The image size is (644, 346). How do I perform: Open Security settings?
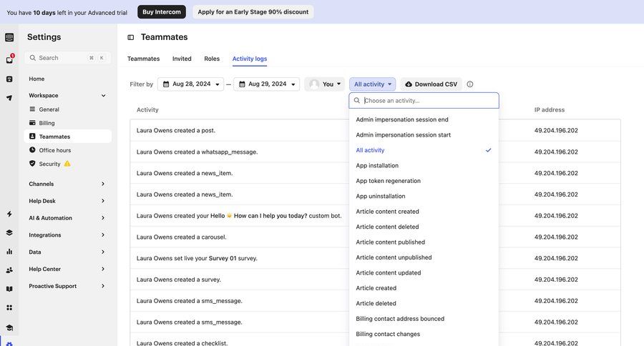[x=67, y=164]
